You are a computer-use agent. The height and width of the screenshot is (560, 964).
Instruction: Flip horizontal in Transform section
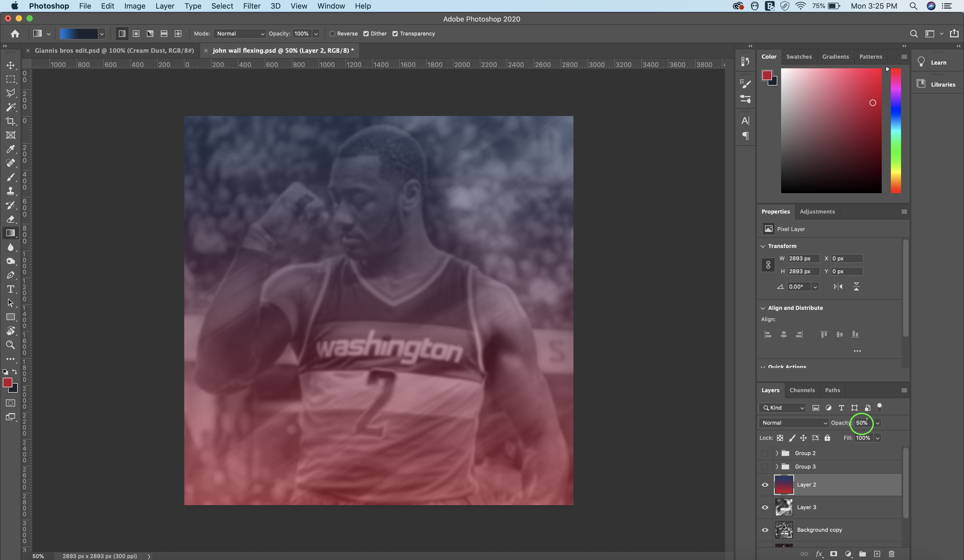pos(838,286)
